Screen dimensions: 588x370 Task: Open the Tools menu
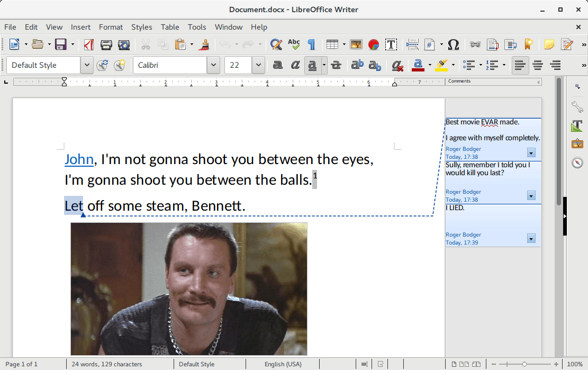pos(197,27)
